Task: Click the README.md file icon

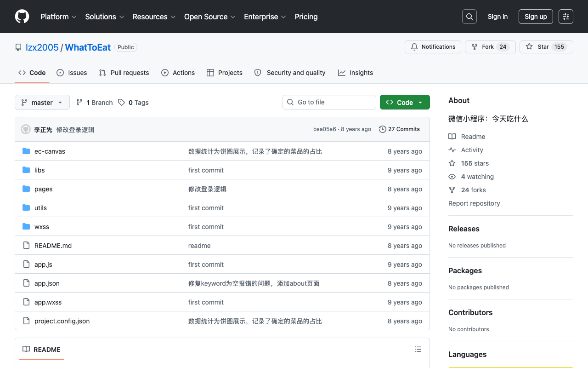Action: click(26, 246)
